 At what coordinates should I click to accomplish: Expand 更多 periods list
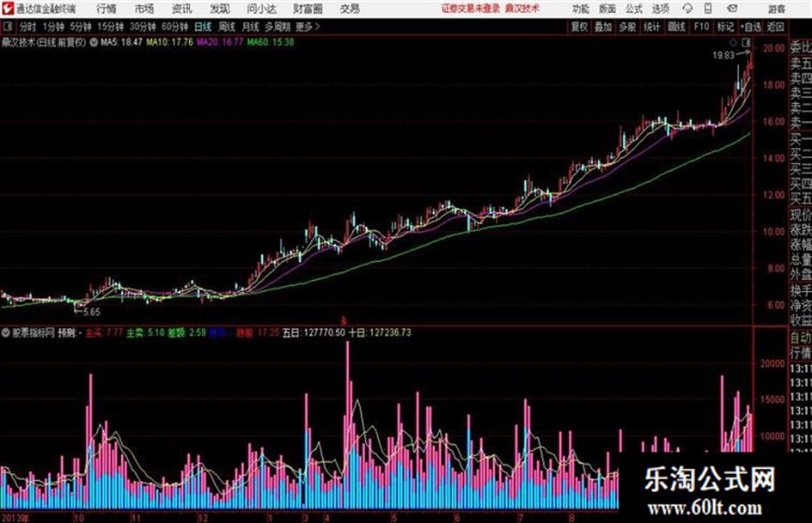pos(308,27)
